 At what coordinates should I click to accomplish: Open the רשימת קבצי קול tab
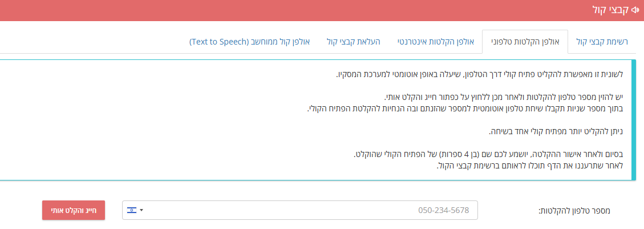tap(601, 42)
